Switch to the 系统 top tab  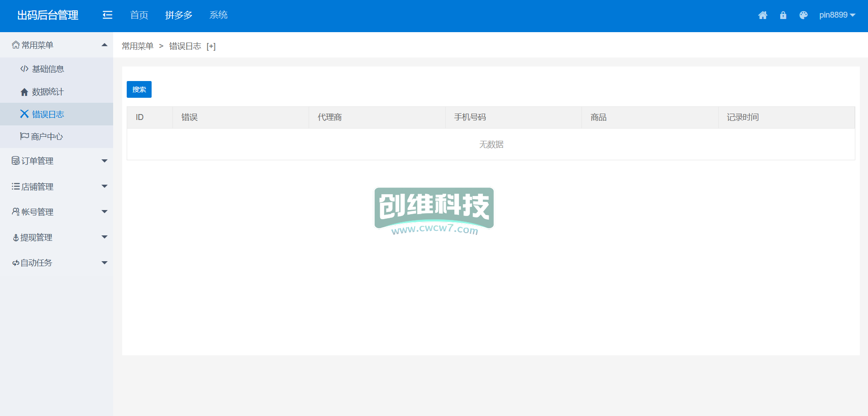tap(218, 15)
